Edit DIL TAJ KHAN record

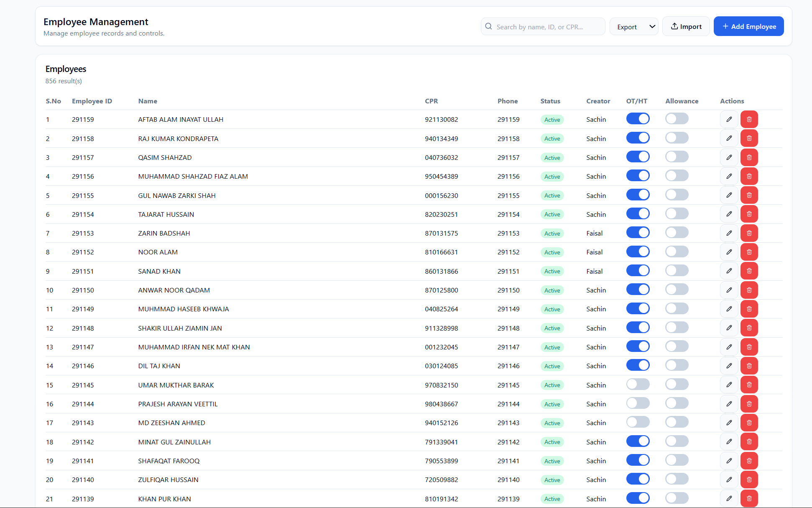(x=729, y=366)
